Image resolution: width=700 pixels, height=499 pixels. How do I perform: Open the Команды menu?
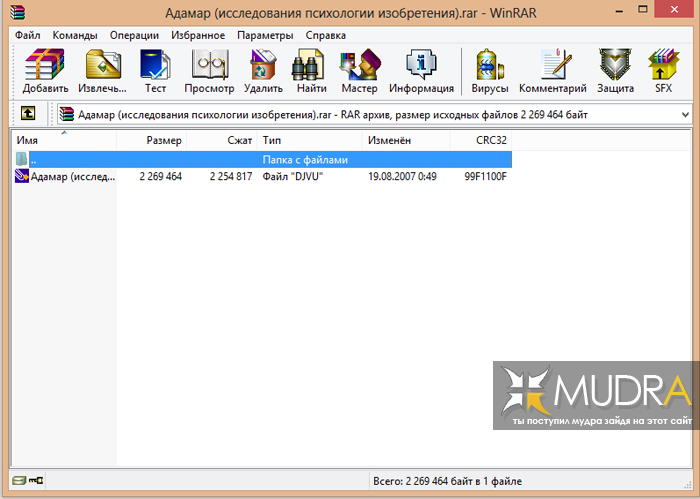click(75, 35)
